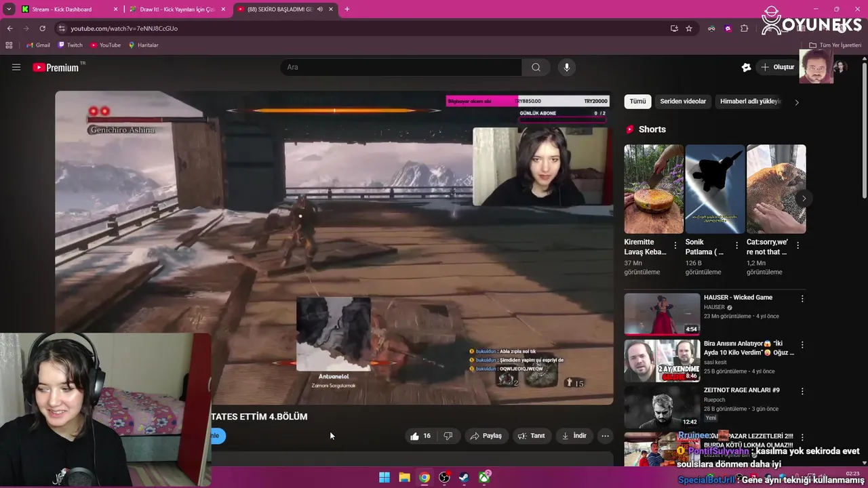
Task: Open a new browser tab with plus
Action: (347, 9)
